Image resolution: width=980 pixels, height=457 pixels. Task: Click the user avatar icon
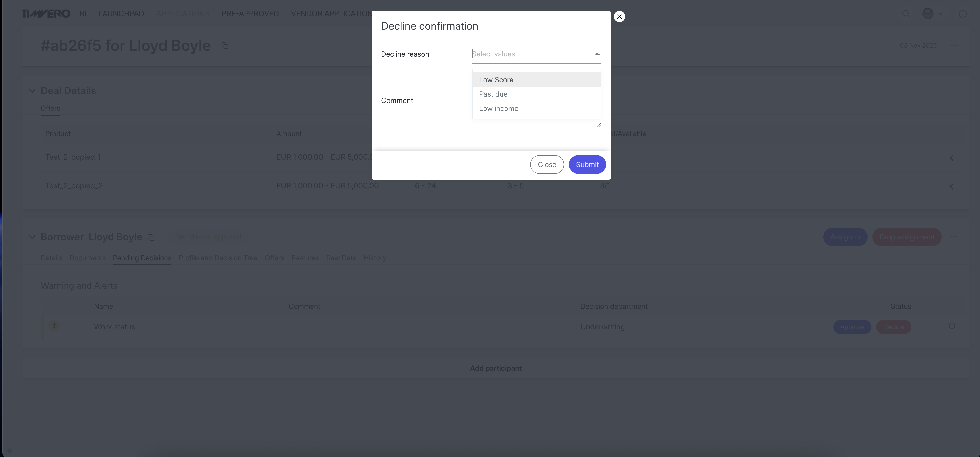(928, 14)
